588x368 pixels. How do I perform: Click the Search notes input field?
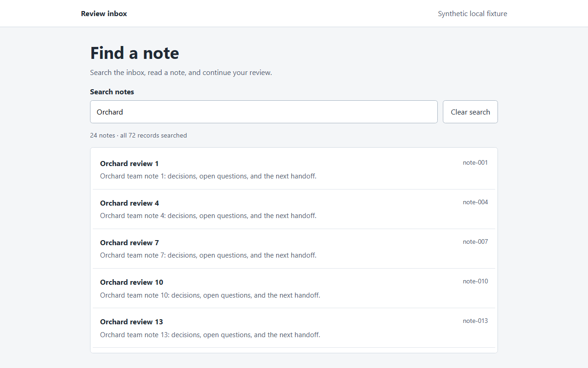[264, 112]
